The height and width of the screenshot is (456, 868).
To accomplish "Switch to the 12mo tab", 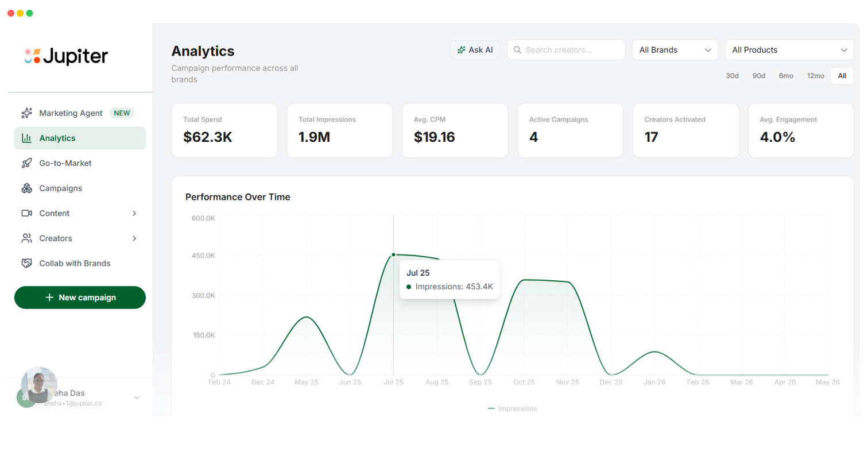I will pyautogui.click(x=815, y=75).
